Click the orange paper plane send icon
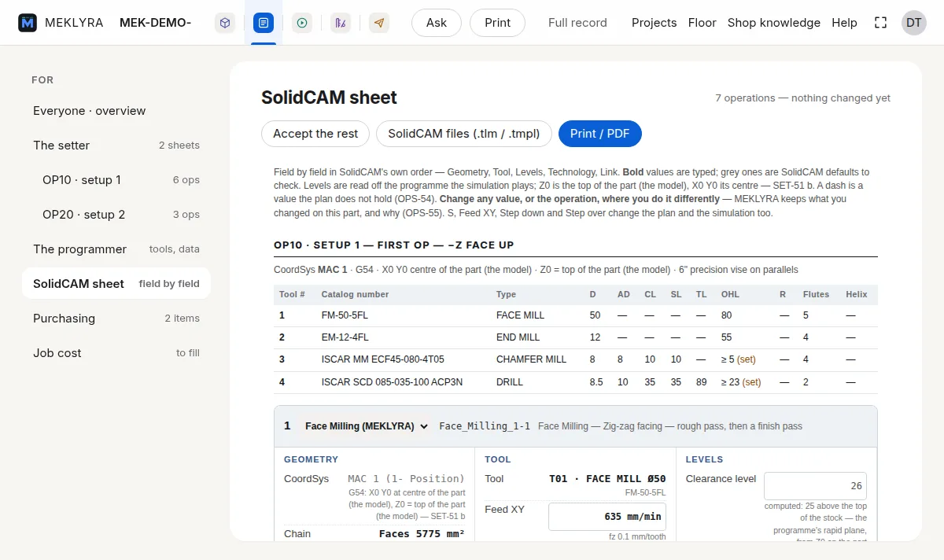The image size is (944, 560). (379, 23)
